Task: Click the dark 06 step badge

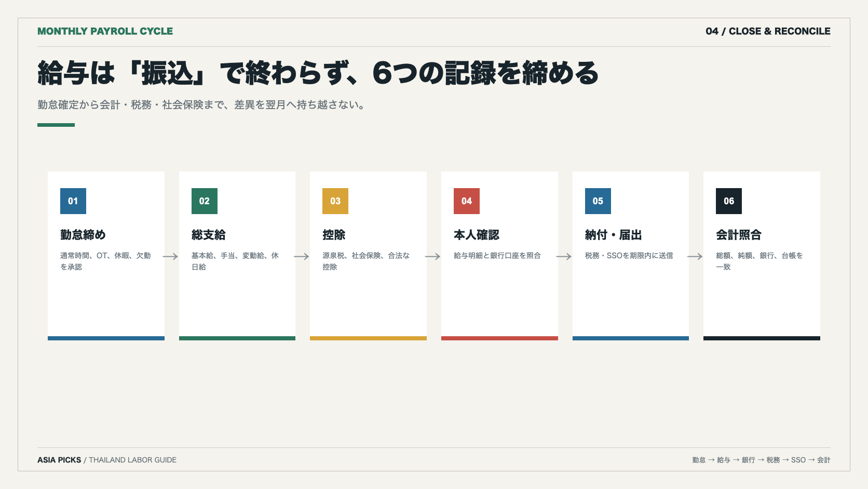Action: pyautogui.click(x=729, y=201)
